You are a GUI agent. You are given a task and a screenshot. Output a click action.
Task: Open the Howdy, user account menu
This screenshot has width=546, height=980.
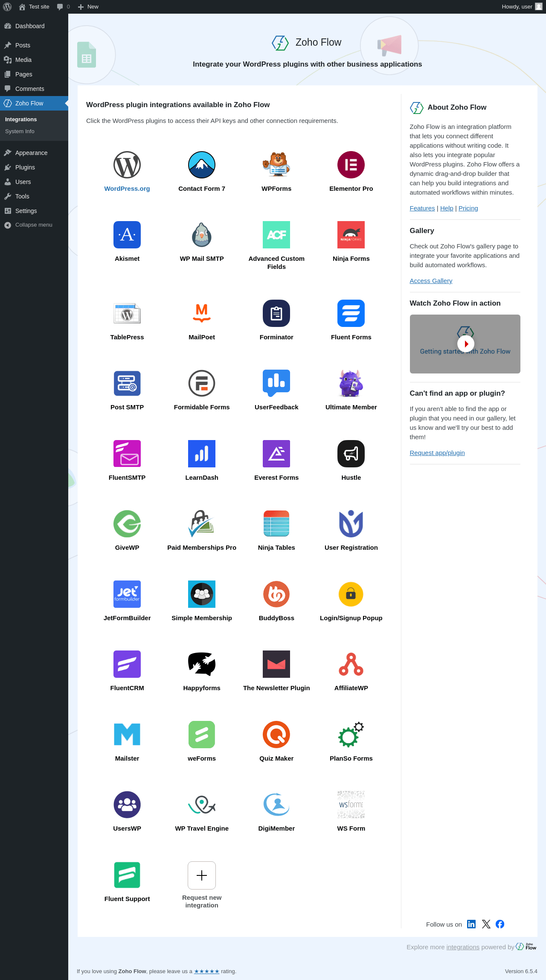(522, 7)
